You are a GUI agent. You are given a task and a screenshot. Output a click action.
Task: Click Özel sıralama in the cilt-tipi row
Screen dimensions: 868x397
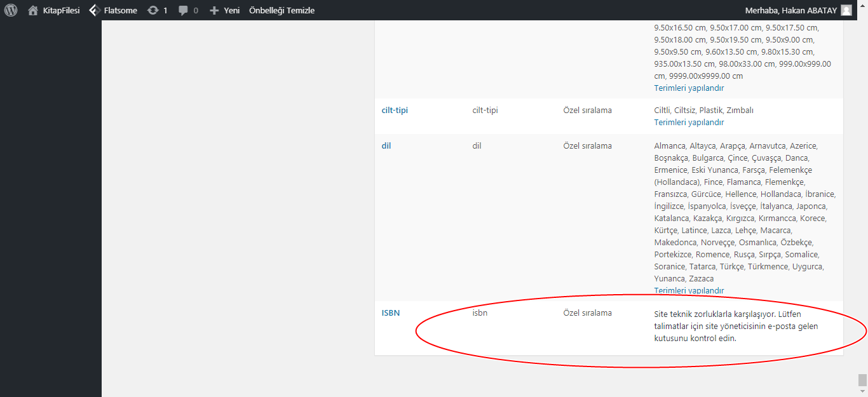(x=587, y=110)
